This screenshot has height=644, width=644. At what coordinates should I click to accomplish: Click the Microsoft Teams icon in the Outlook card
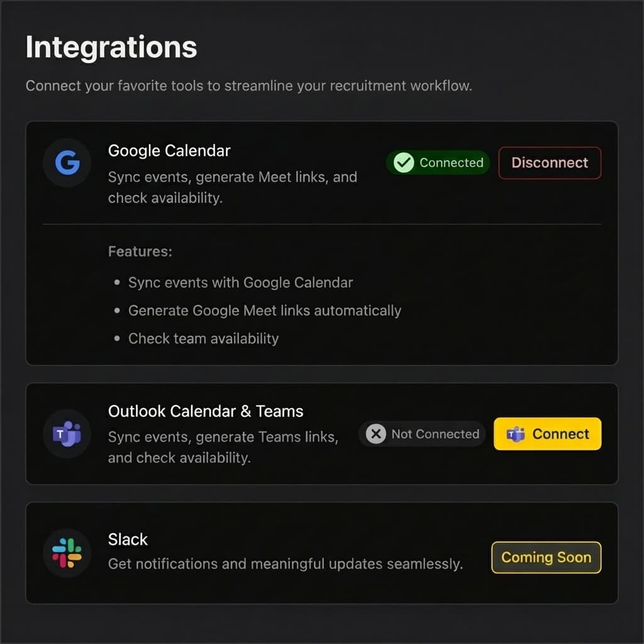[x=67, y=433]
